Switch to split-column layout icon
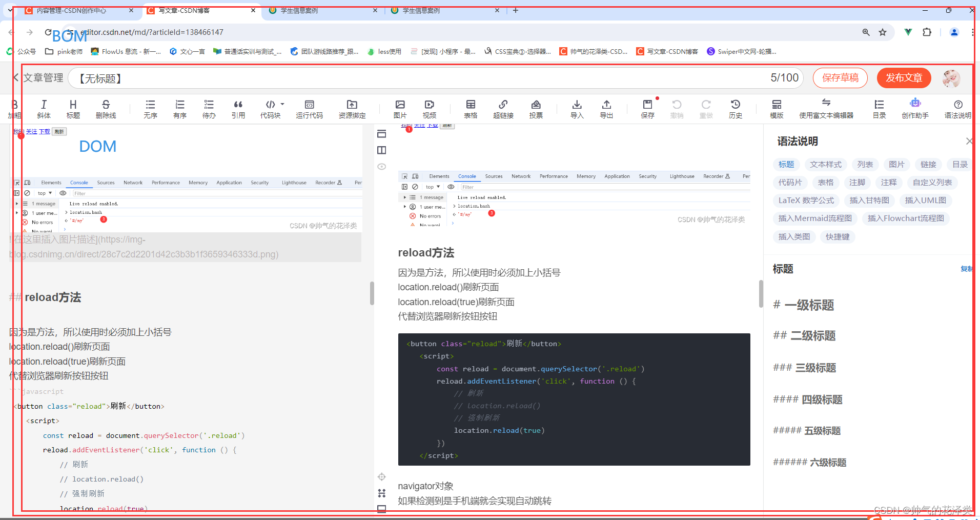This screenshot has height=520, width=980. [381, 150]
